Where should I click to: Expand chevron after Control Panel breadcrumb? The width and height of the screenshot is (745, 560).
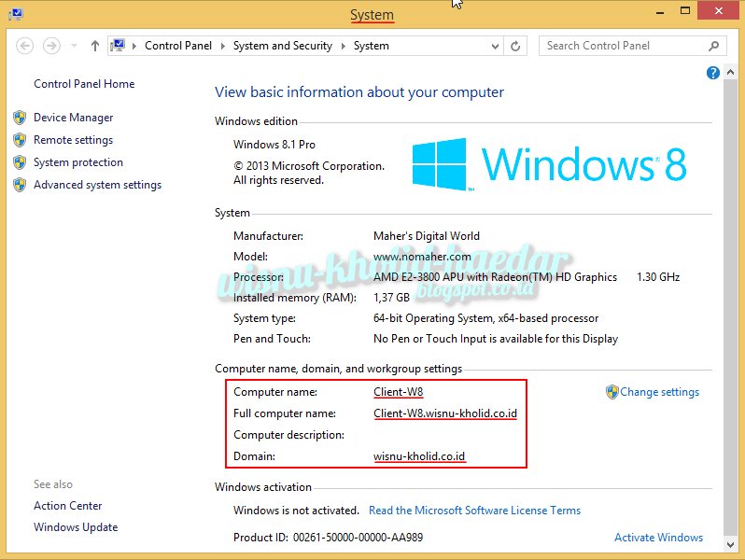click(x=222, y=46)
